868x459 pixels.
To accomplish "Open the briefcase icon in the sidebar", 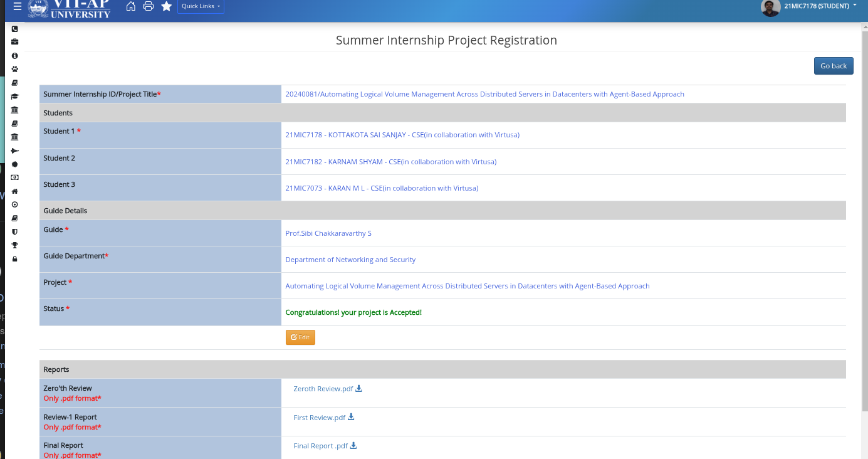I will [x=15, y=42].
